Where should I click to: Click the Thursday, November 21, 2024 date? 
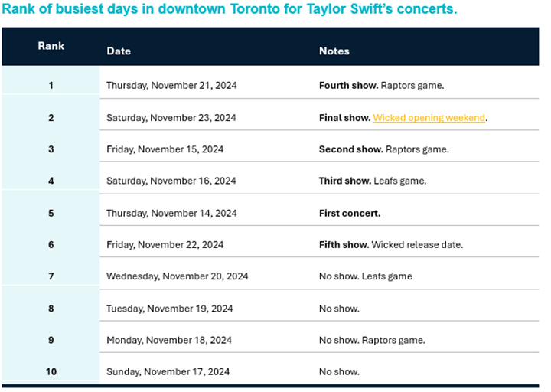point(171,86)
